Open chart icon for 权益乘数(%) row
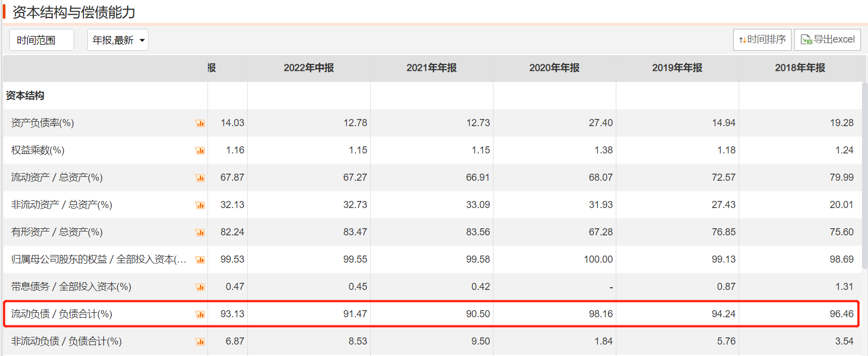 [200, 151]
